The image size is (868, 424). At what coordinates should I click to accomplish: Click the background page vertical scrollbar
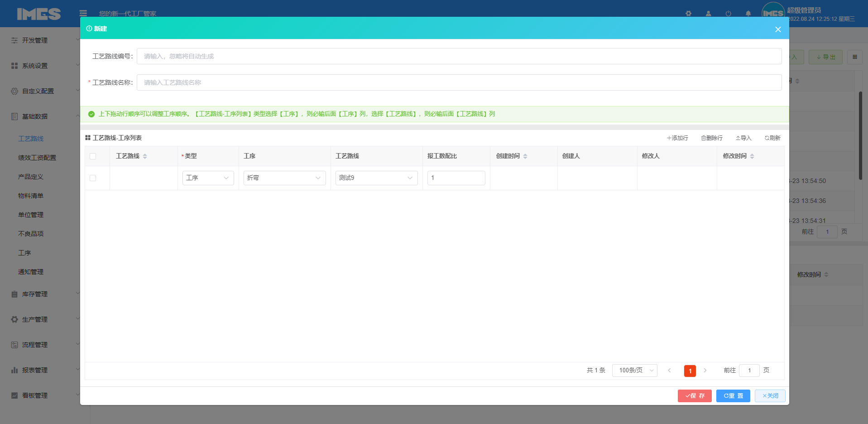861,136
